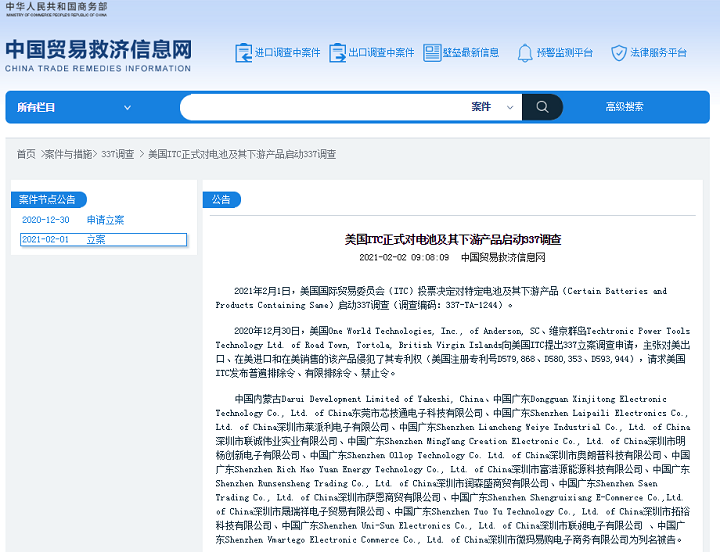Open the 进口调查中案件 link
This screenshot has height=552, width=720.
287,53
